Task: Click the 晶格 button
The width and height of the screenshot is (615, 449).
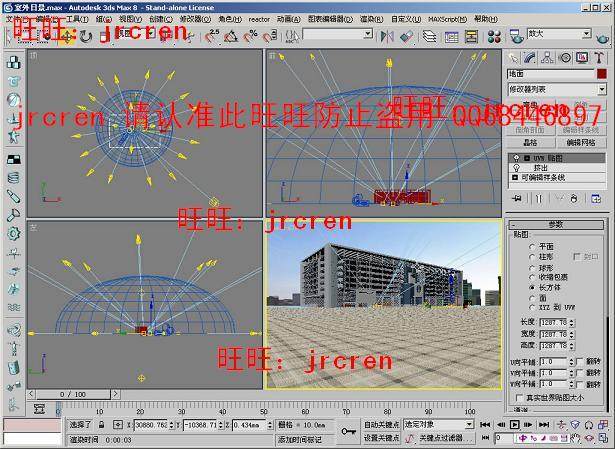Action: pyautogui.click(x=530, y=143)
